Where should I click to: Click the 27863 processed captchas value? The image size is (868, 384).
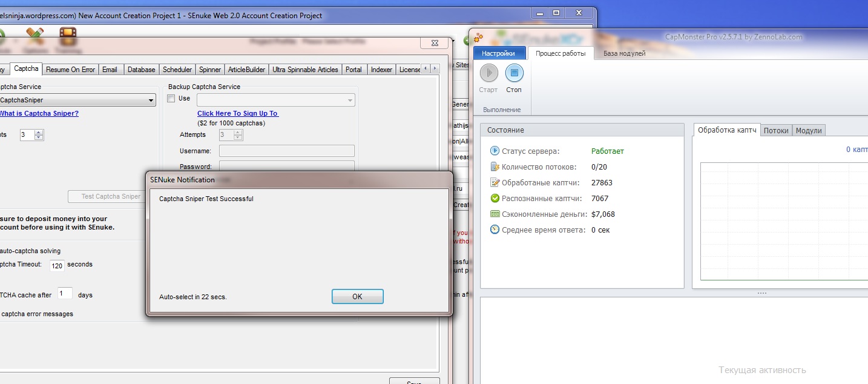[602, 182]
